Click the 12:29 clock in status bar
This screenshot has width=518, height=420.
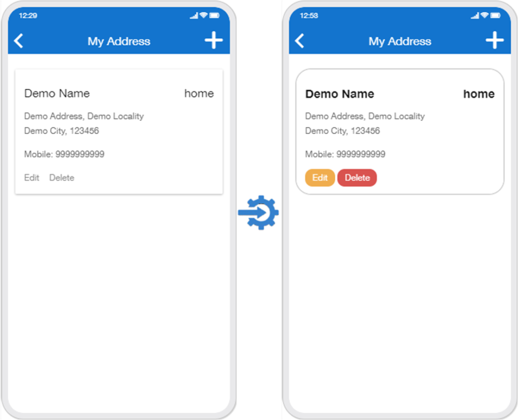(x=28, y=16)
